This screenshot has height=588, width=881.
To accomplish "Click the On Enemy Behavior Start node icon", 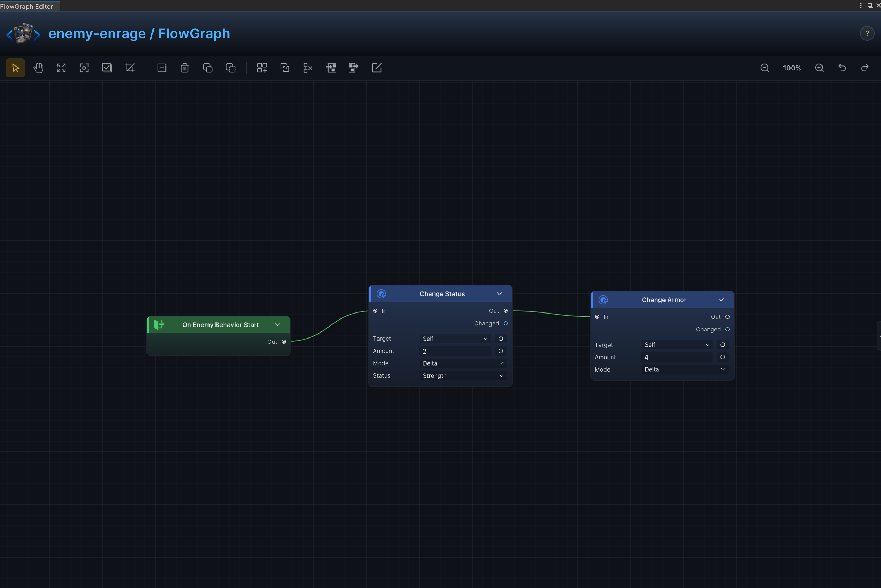I will click(x=159, y=325).
